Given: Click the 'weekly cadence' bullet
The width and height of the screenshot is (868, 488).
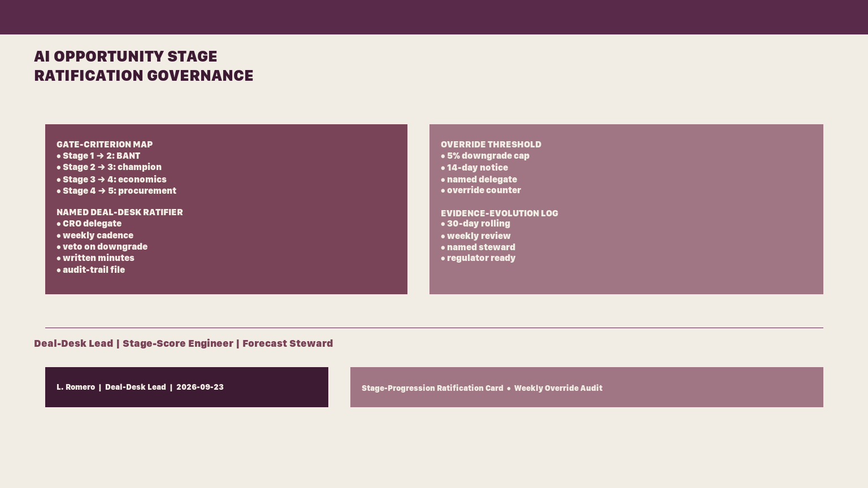Looking at the screenshot, I should click(x=95, y=236).
